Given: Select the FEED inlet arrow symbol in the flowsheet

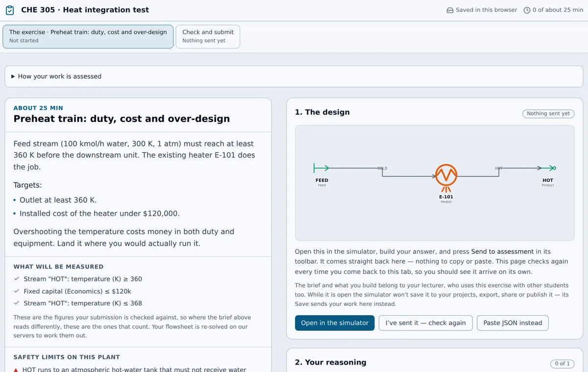Looking at the screenshot, I should [x=321, y=168].
